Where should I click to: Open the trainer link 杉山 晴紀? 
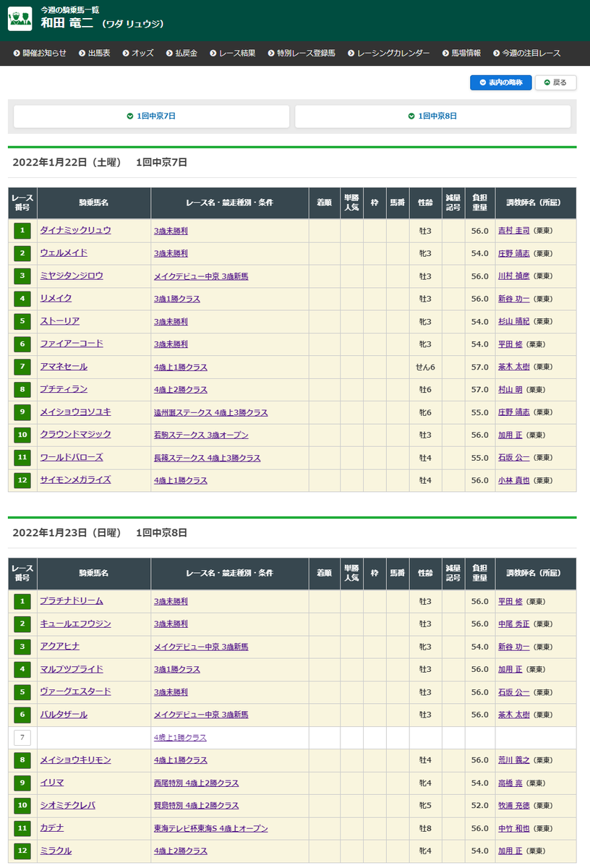pyautogui.click(x=514, y=321)
